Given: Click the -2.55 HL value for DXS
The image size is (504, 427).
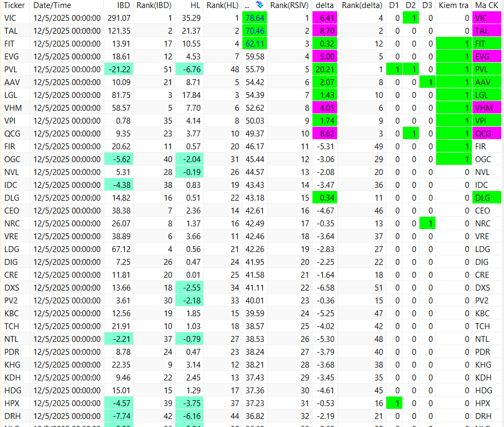Looking at the screenshot, I should tap(189, 288).
